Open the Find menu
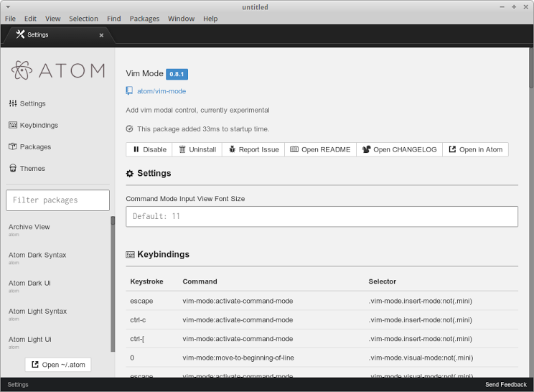 tap(113, 19)
